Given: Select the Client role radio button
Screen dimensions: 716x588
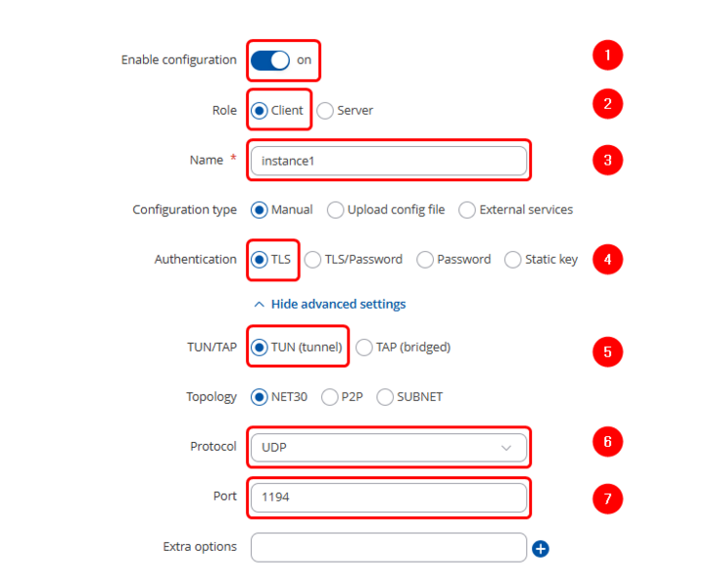Looking at the screenshot, I should (259, 111).
